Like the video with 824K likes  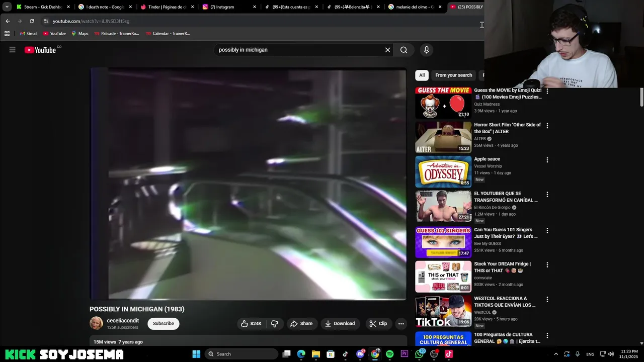pos(251,323)
